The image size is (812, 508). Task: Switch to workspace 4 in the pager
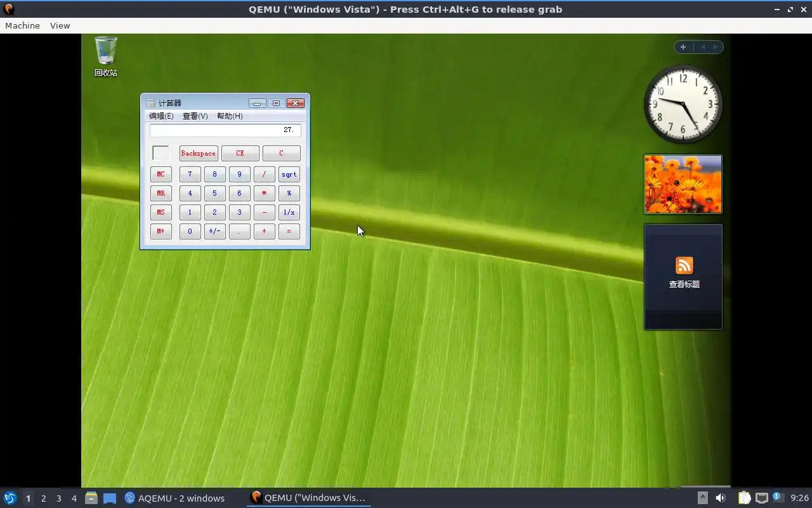(x=74, y=498)
